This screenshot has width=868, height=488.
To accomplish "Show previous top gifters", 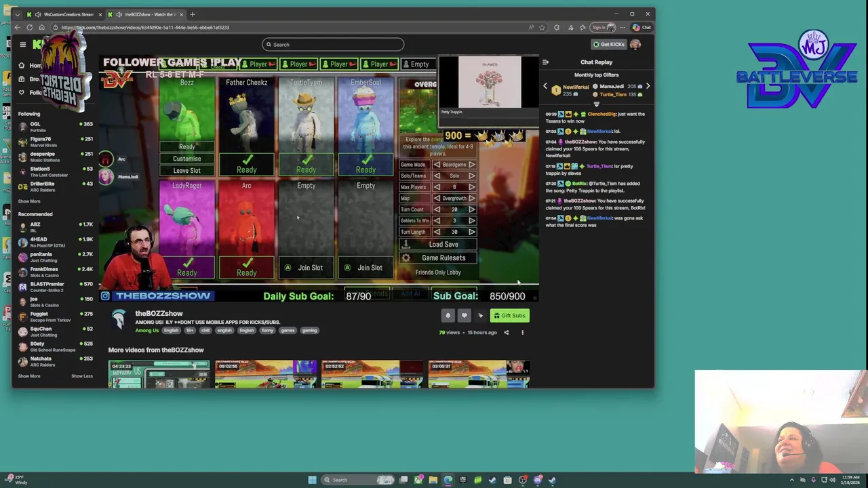I will pos(545,87).
